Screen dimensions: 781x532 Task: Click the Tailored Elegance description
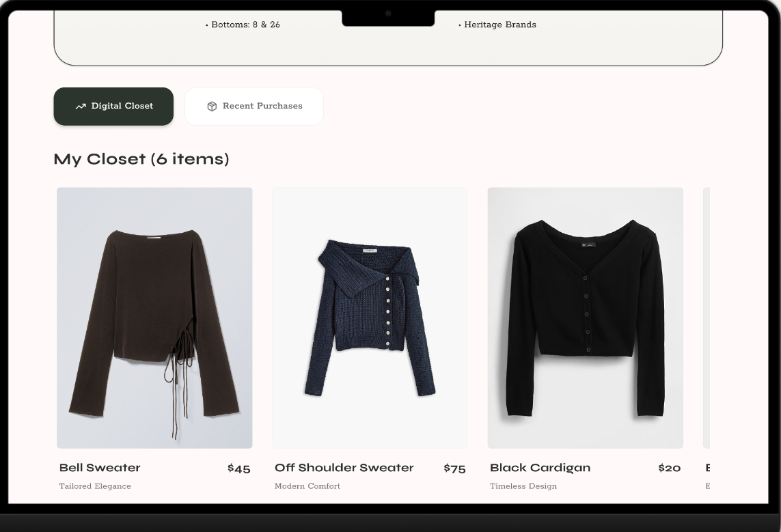[94, 486]
